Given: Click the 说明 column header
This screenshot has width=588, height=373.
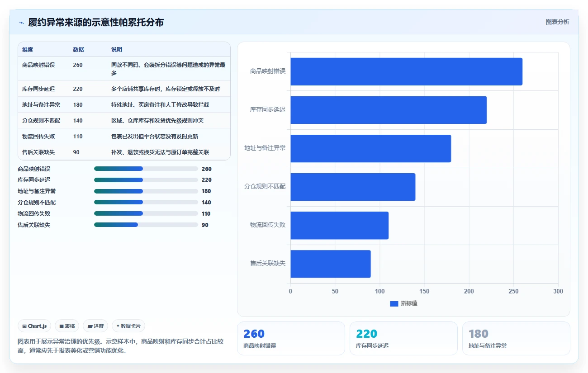Looking at the screenshot, I should [x=117, y=50].
